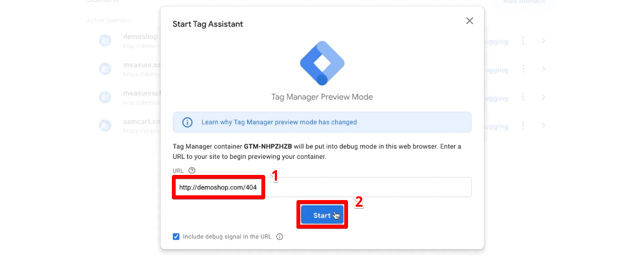This screenshot has height=256, width=644.
Task: Open the three-dot menu on the measuresc row
Action: (523, 98)
